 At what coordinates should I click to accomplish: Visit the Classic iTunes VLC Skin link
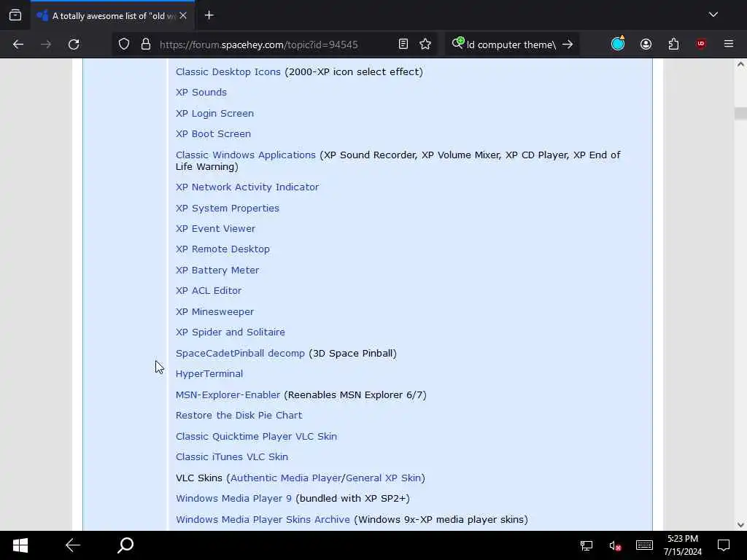click(231, 456)
